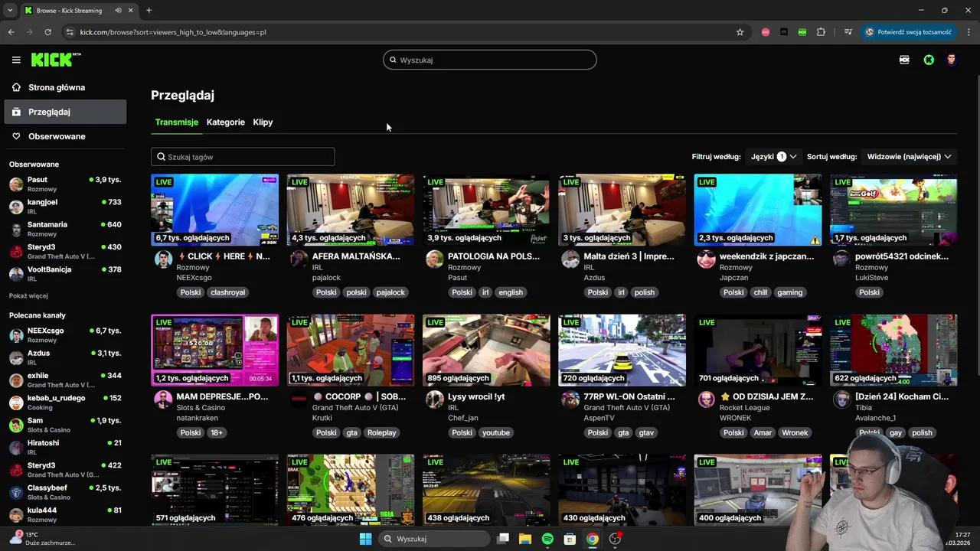980x551 pixels.
Task: Open the Chrome extensions puzzle icon
Action: coord(821,32)
